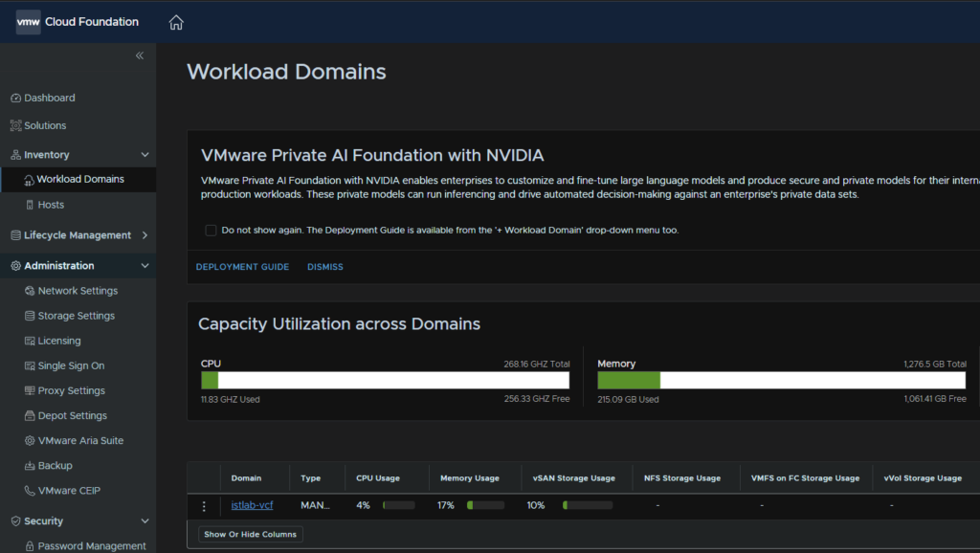Click the Proxy Settings icon

click(30, 390)
